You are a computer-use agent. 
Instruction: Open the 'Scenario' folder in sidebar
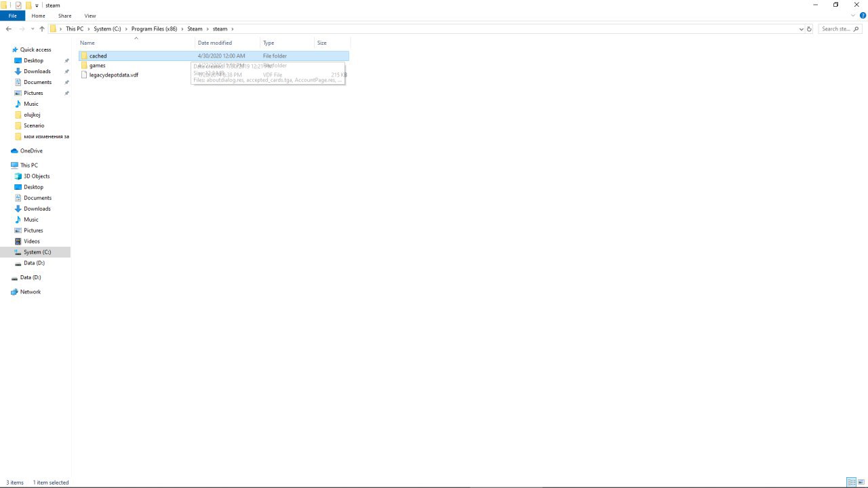34,125
